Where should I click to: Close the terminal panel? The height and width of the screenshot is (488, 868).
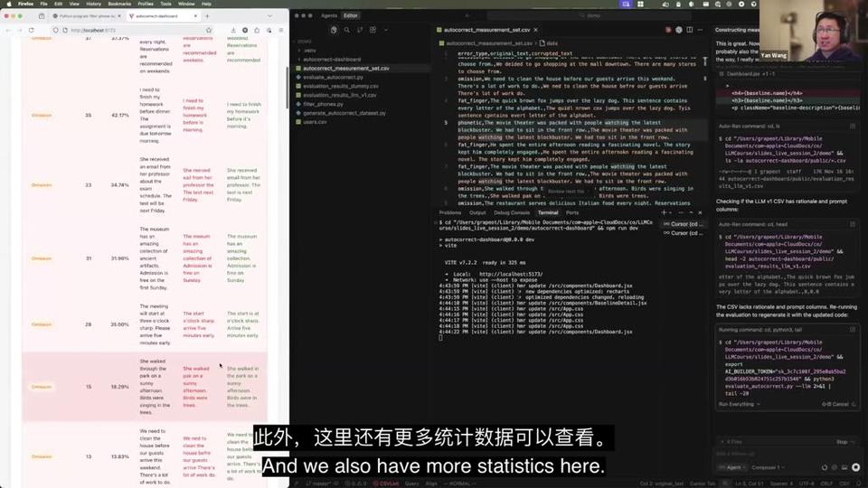coord(700,212)
